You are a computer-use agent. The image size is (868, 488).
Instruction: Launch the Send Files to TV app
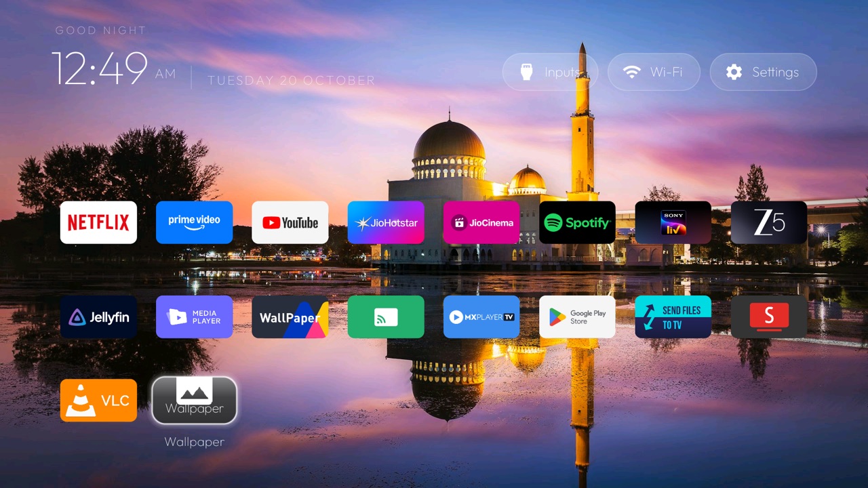tap(673, 317)
